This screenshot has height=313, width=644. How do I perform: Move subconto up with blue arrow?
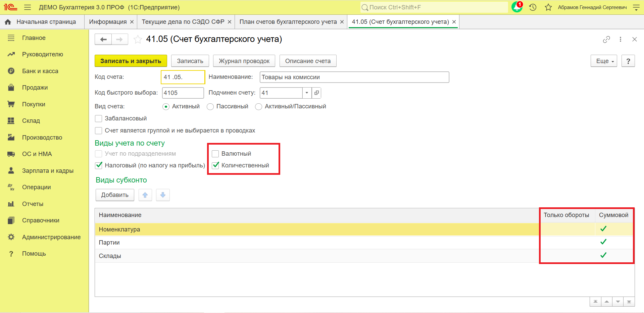tap(145, 195)
